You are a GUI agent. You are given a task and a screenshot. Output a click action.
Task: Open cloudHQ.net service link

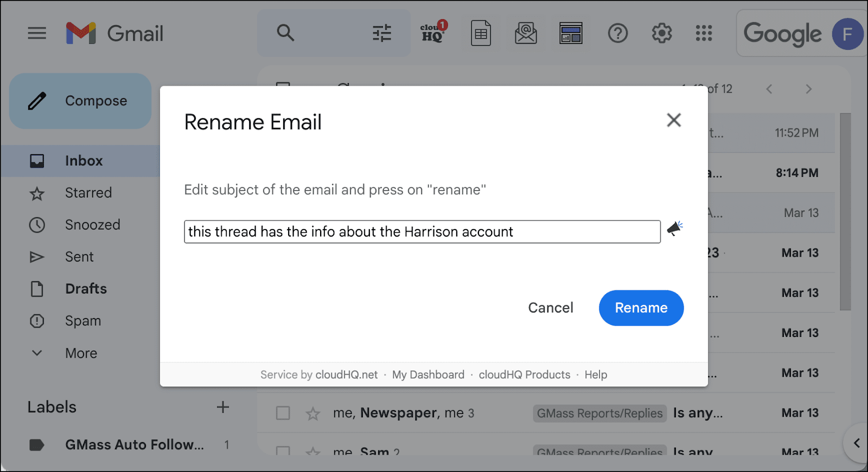tap(347, 375)
